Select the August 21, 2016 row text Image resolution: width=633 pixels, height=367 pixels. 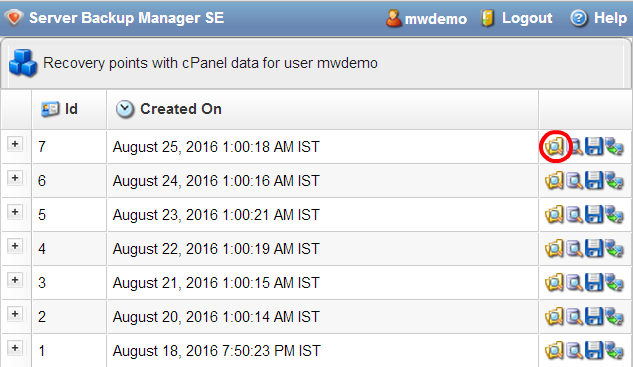pyautogui.click(x=216, y=283)
